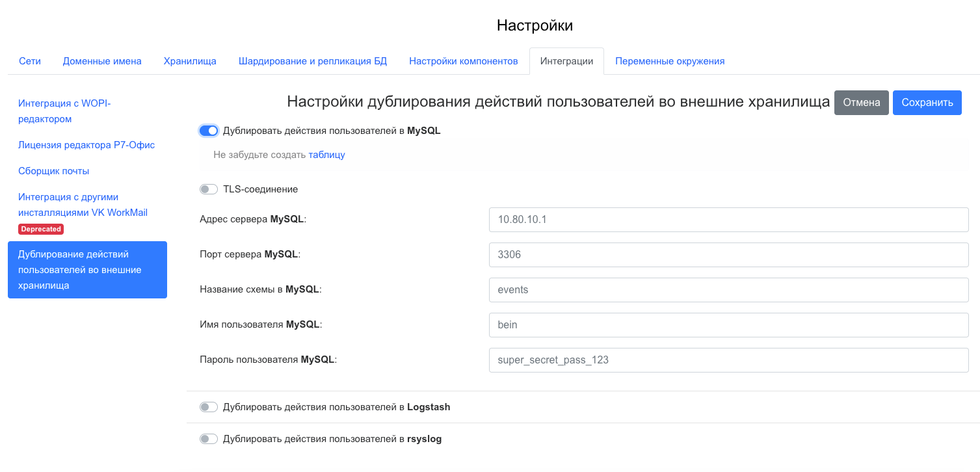Go to Сборщик почты section
This screenshot has height=472, width=980.
(x=54, y=171)
